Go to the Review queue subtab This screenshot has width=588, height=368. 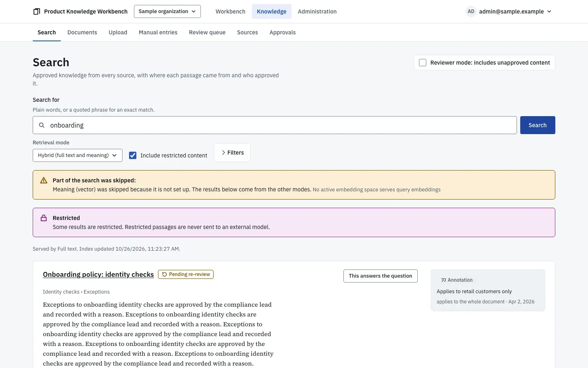pyautogui.click(x=207, y=32)
